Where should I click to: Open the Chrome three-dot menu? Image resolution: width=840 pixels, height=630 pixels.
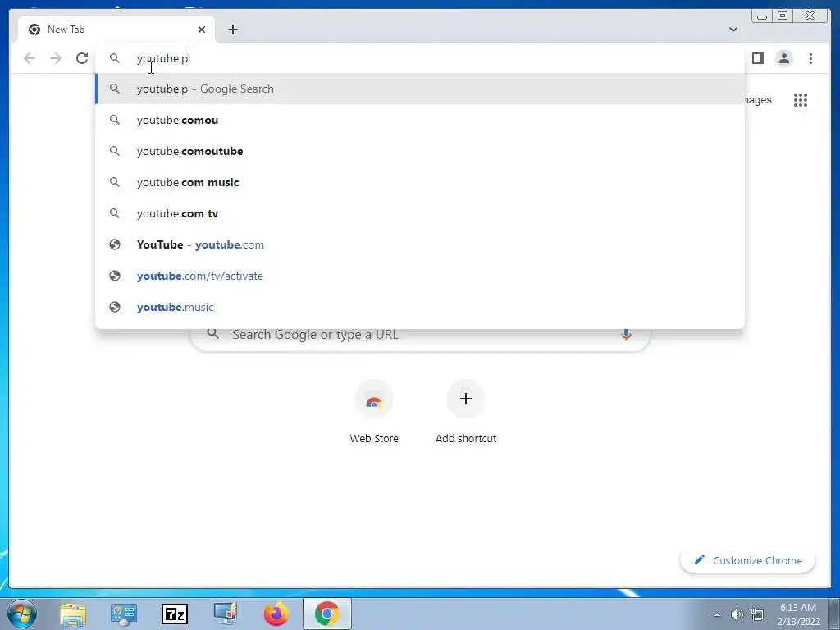[810, 58]
